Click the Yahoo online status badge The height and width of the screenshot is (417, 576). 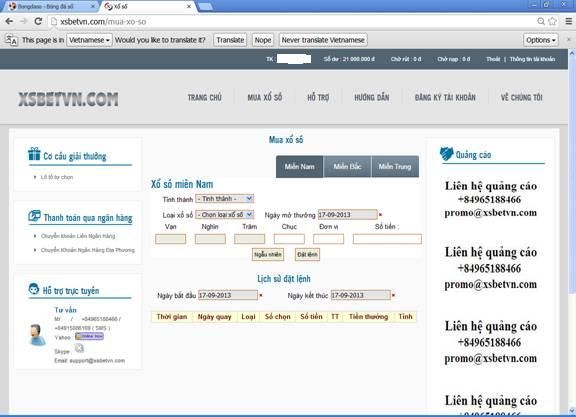coord(89,336)
